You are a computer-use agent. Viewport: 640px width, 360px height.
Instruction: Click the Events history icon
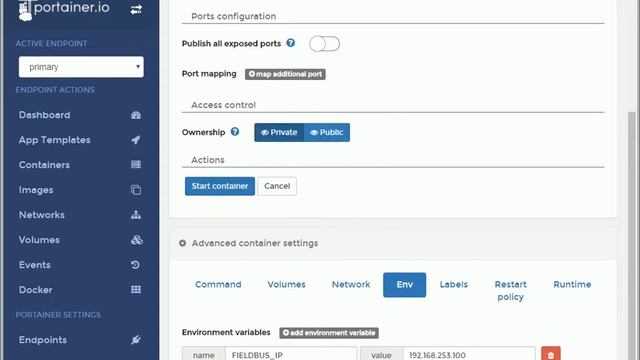pos(136,265)
